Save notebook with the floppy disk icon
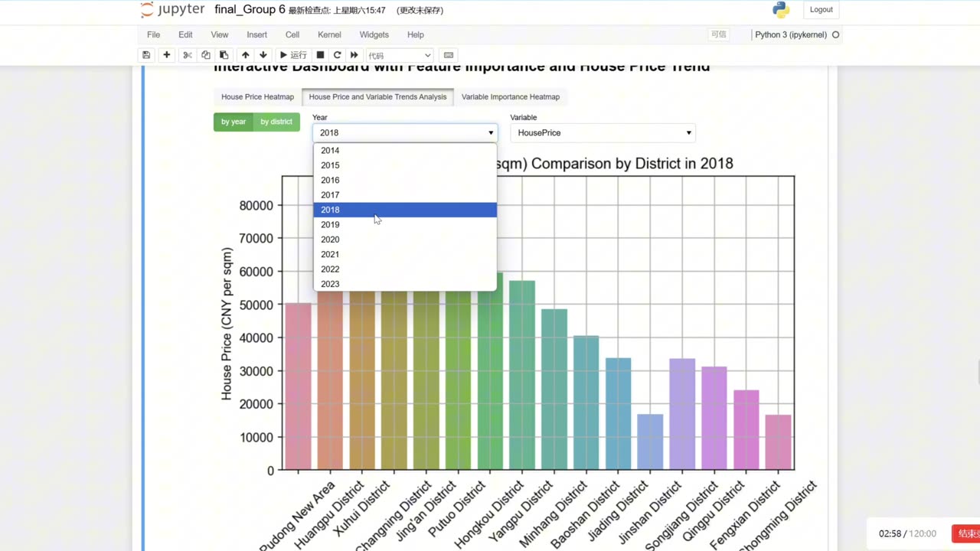This screenshot has height=551, width=980. [146, 55]
